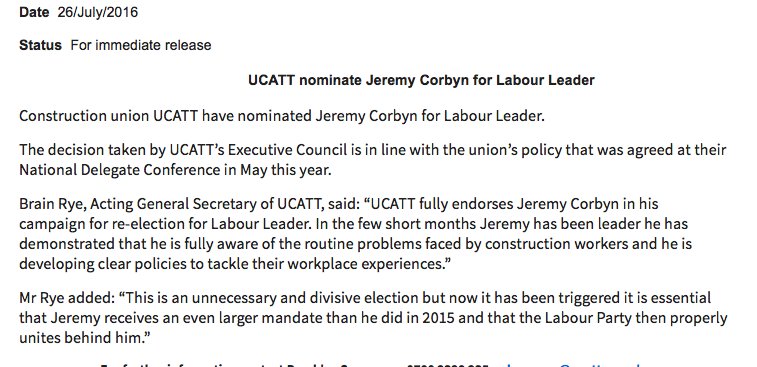Click the bold Date label
Image resolution: width=757 pixels, height=367 pixels.
34,12
